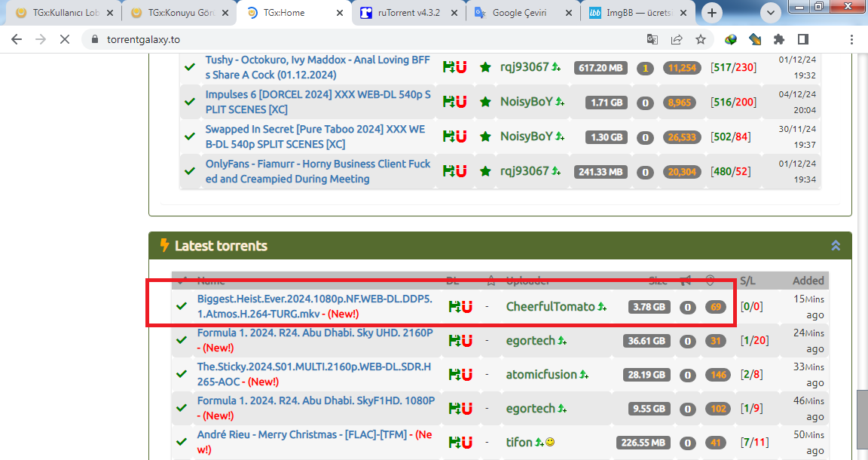This screenshot has height=460, width=868.
Task: Open the browser side panel
Action: (x=803, y=39)
